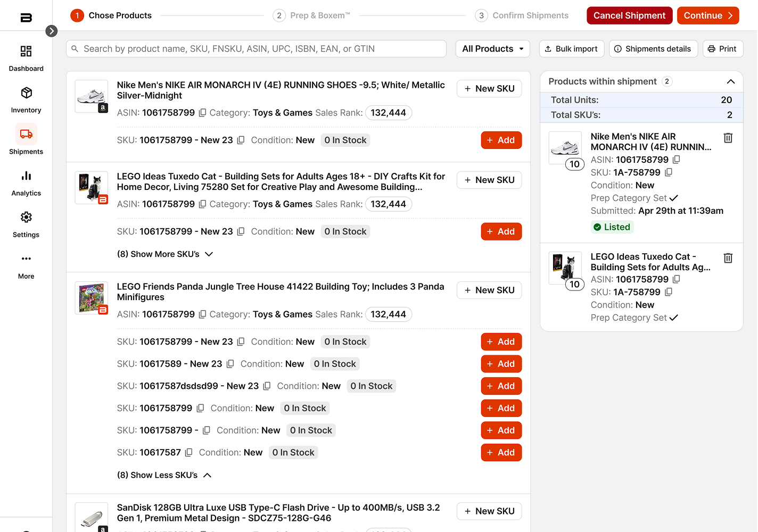This screenshot has width=758, height=532.
Task: Open Analytics from sidebar label
Action: click(x=26, y=193)
